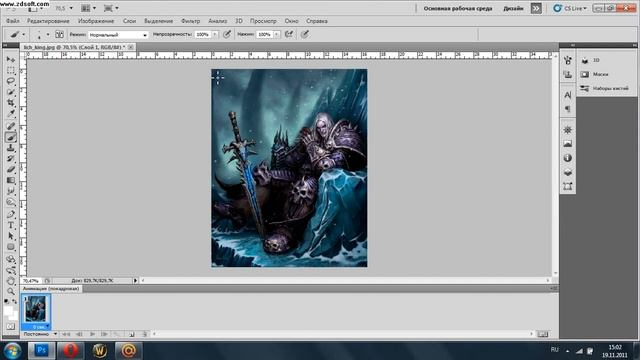Open the brush preset picker
Screen dimensions: 640x360
[42, 35]
